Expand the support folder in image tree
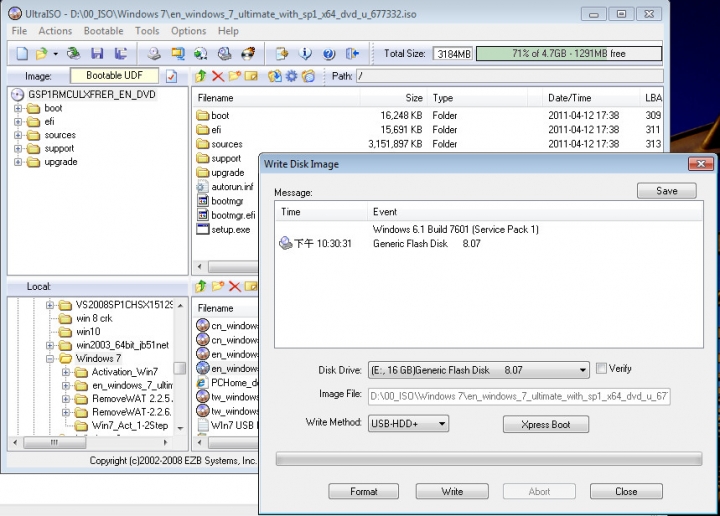 [18, 148]
